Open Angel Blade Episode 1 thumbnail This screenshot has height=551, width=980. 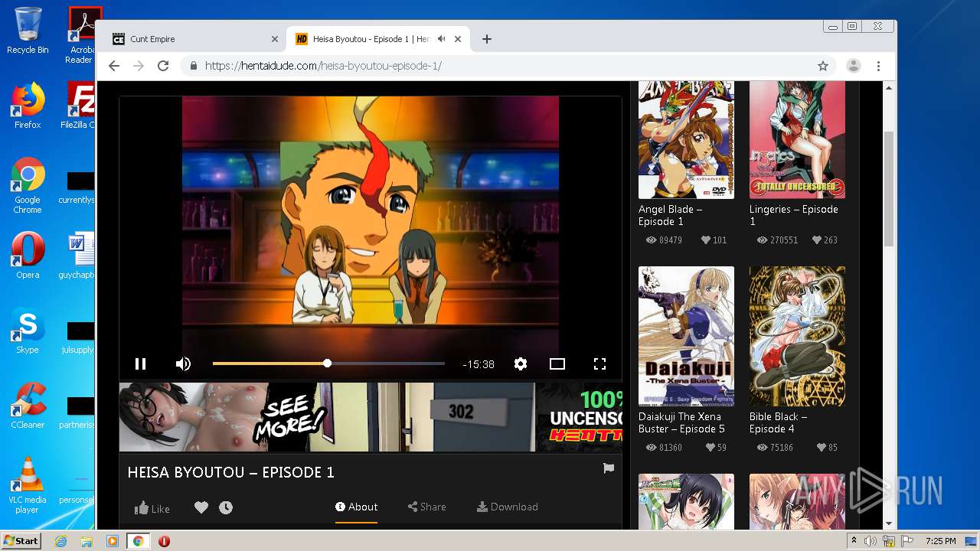click(x=686, y=140)
